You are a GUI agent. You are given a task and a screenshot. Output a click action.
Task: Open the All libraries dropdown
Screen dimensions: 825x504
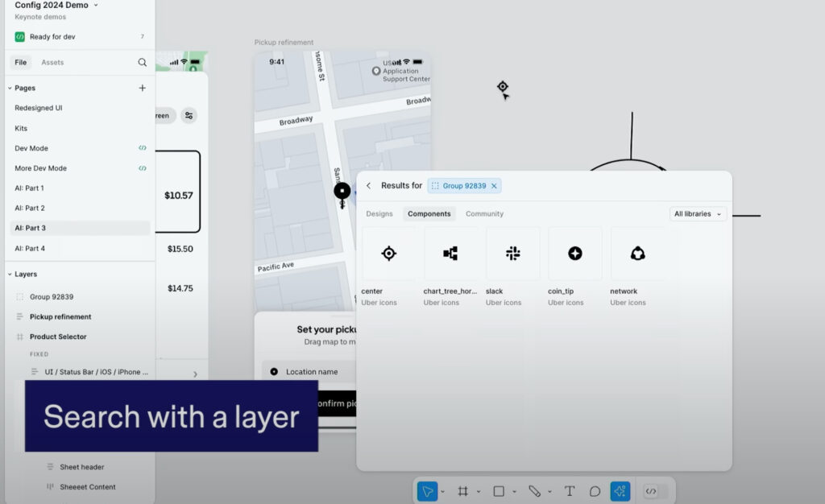pos(698,214)
